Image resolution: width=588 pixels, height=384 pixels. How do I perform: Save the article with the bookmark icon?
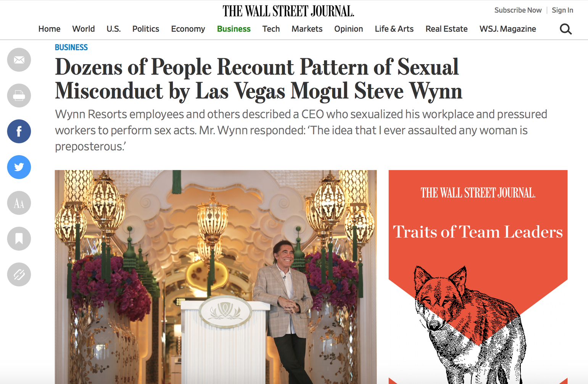tap(19, 239)
